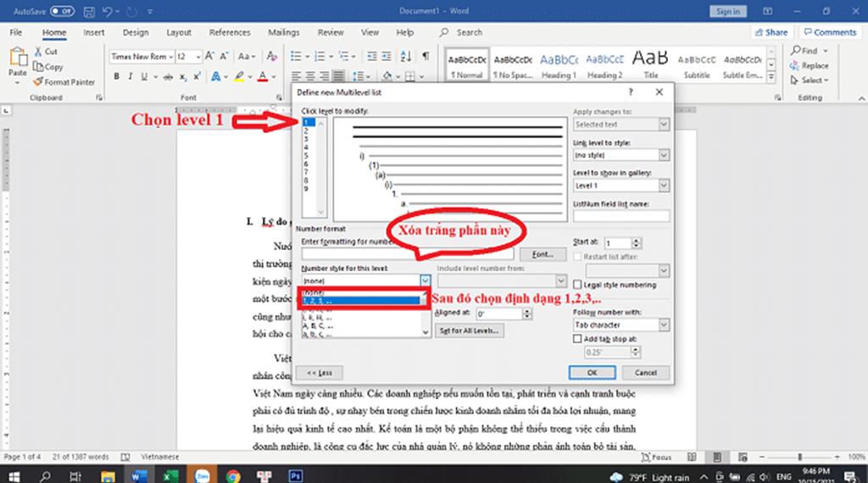Open File Explorer from taskbar
Viewport: 868px width, 483px height.
108,475
